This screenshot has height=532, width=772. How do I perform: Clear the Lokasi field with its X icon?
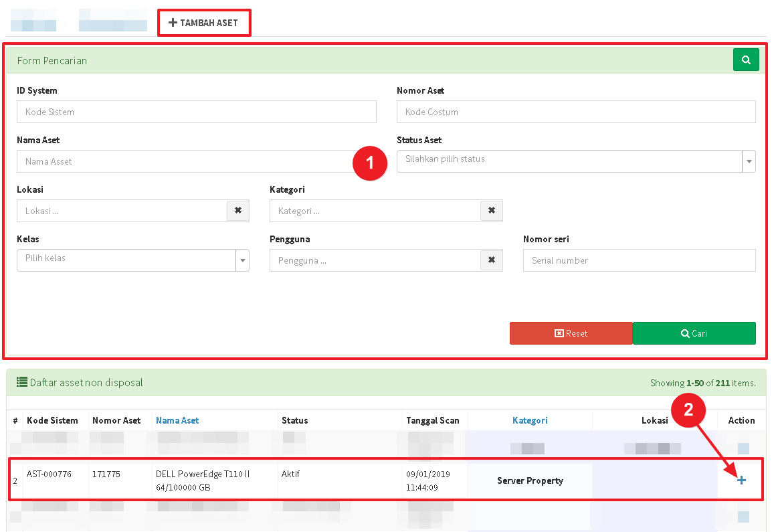tap(238, 211)
